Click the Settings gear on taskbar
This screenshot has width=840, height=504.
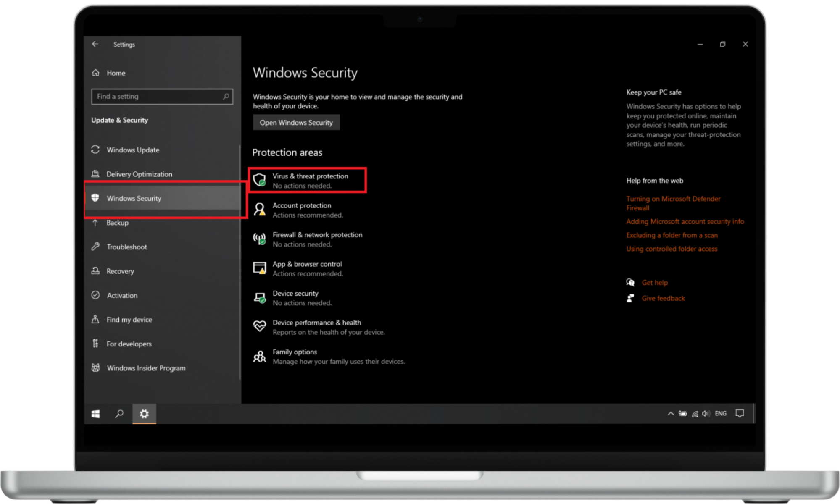[144, 414]
